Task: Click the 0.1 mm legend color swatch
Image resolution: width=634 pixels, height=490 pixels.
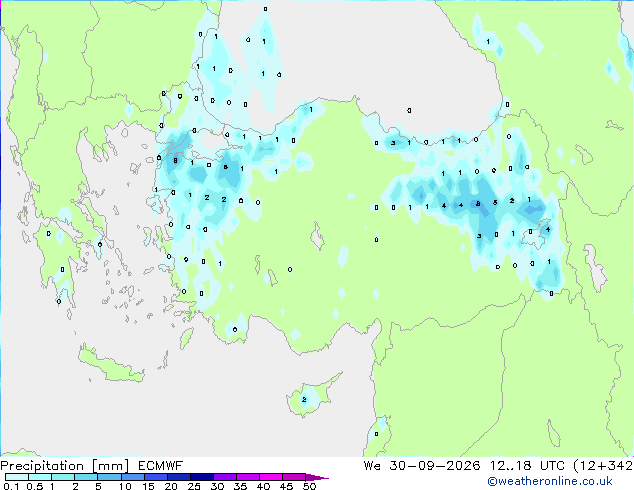Action: [x=17, y=477]
